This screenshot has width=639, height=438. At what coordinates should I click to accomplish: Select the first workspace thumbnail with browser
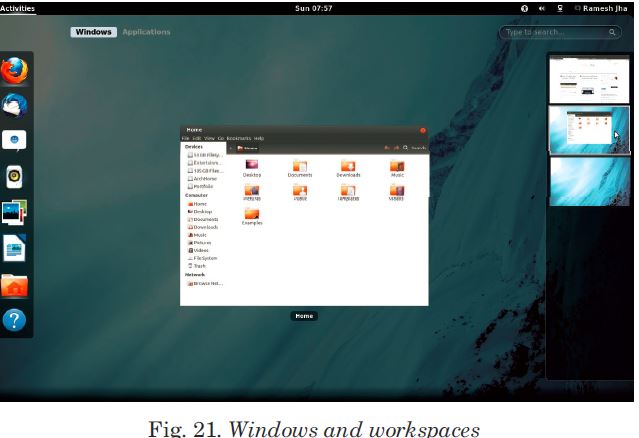(x=589, y=79)
